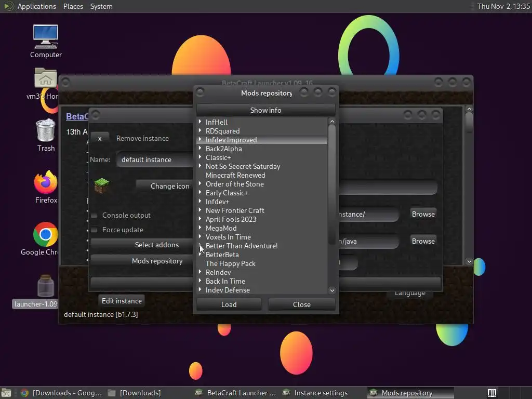Select Back In Time mod entry
Image resolution: width=532 pixels, height=399 pixels.
(225, 281)
